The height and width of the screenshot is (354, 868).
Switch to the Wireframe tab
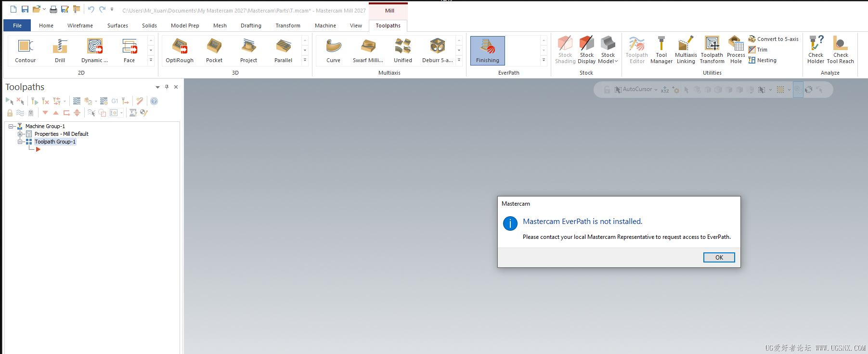(x=80, y=26)
